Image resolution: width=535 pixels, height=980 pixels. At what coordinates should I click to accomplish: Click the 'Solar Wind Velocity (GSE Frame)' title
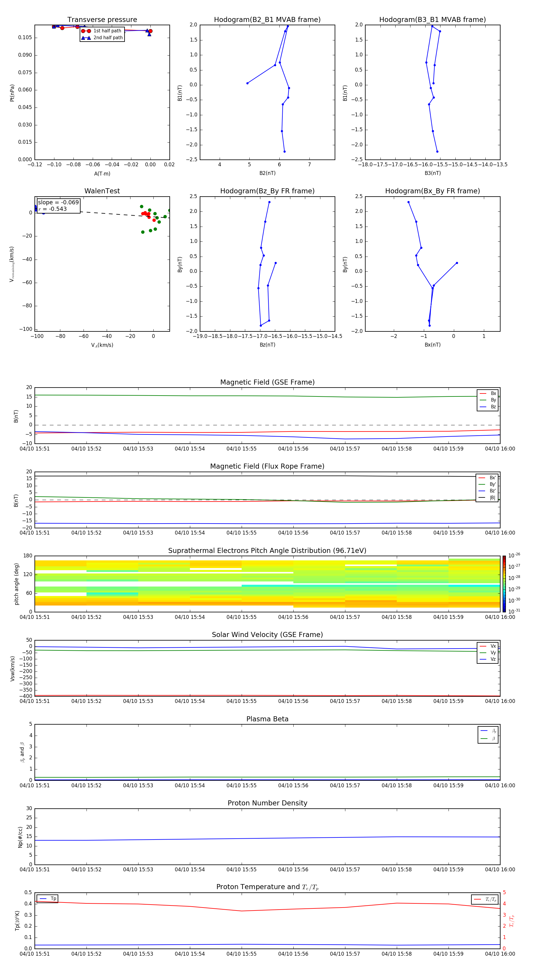coord(267,635)
